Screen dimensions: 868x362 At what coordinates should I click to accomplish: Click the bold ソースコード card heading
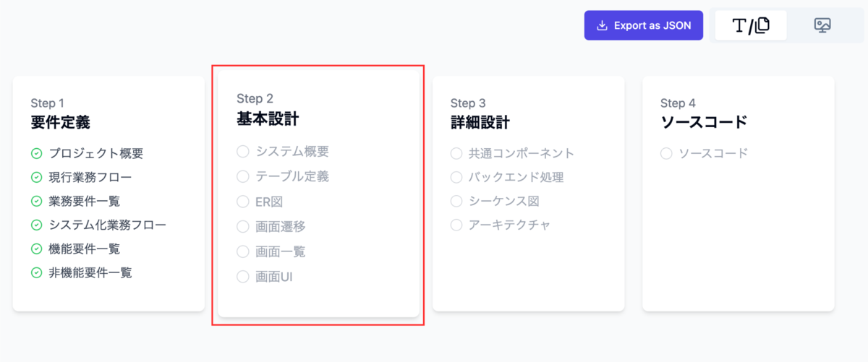pyautogui.click(x=704, y=122)
